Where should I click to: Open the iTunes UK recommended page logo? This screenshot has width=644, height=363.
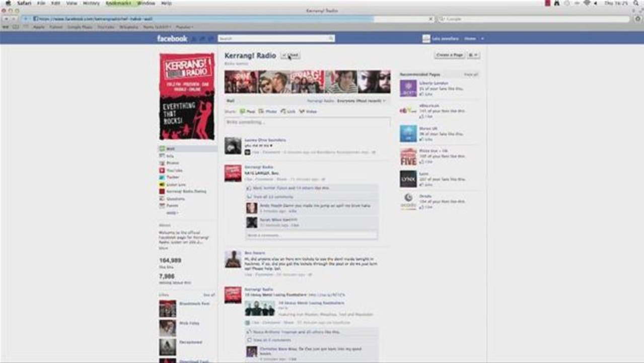coord(408,134)
